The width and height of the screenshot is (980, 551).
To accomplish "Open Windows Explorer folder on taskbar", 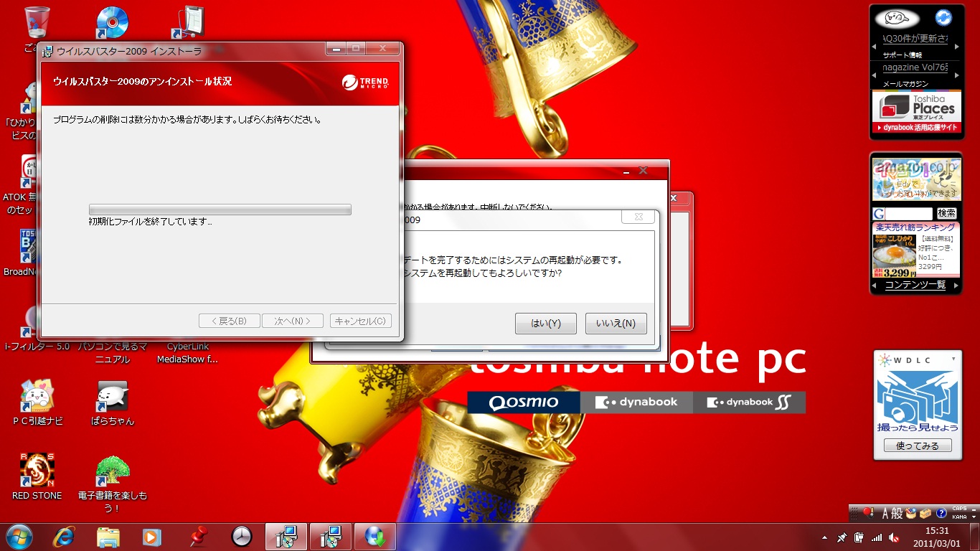I will (x=108, y=537).
